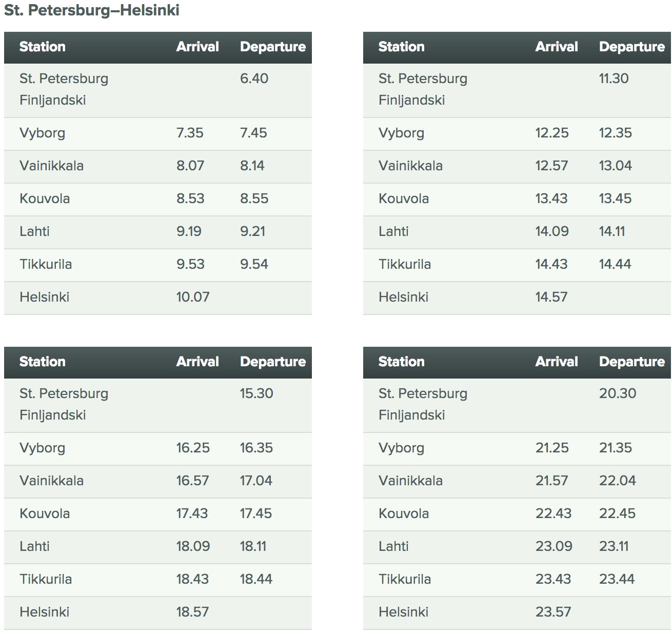Click the 11.30 St. Petersburg departure time
The height and width of the screenshot is (634, 672).
(x=614, y=78)
